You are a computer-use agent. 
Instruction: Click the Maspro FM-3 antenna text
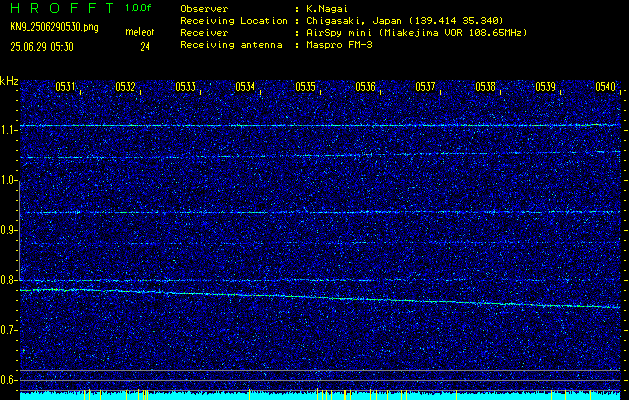tap(339, 45)
